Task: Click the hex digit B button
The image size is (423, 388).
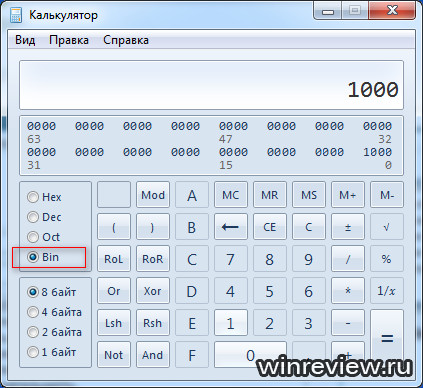Action: click(192, 227)
